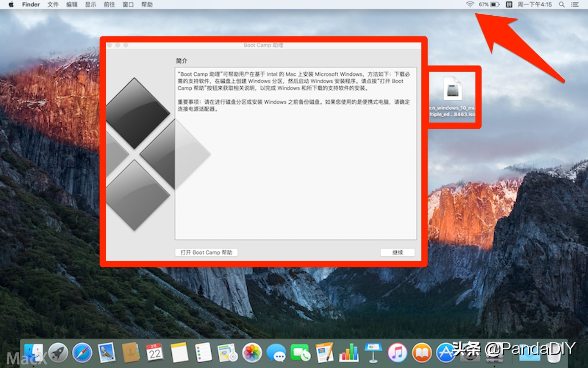Open the Wi-Fi status menu
The image size is (588, 368).
tap(470, 4)
